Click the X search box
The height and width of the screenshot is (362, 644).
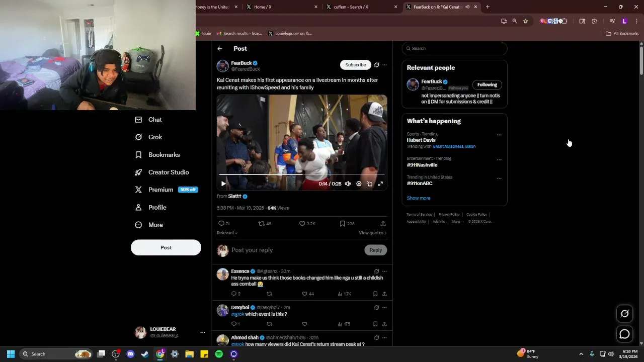click(x=454, y=49)
